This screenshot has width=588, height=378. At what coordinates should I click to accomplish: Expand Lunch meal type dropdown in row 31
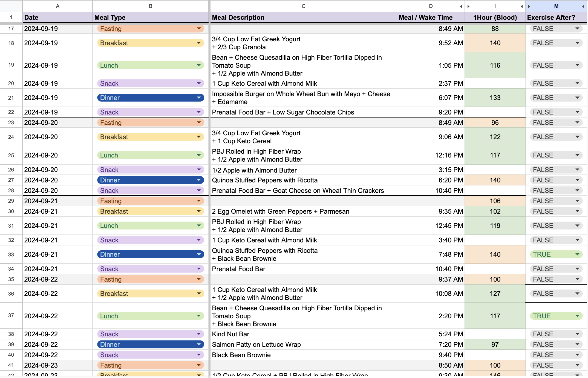pos(199,225)
